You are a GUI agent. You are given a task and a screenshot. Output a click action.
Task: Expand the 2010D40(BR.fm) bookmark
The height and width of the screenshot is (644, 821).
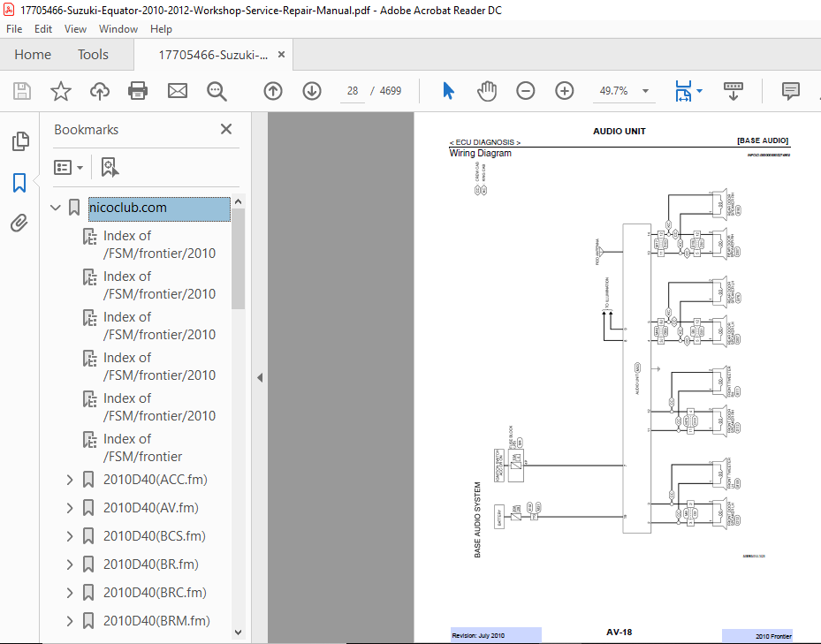[70, 564]
